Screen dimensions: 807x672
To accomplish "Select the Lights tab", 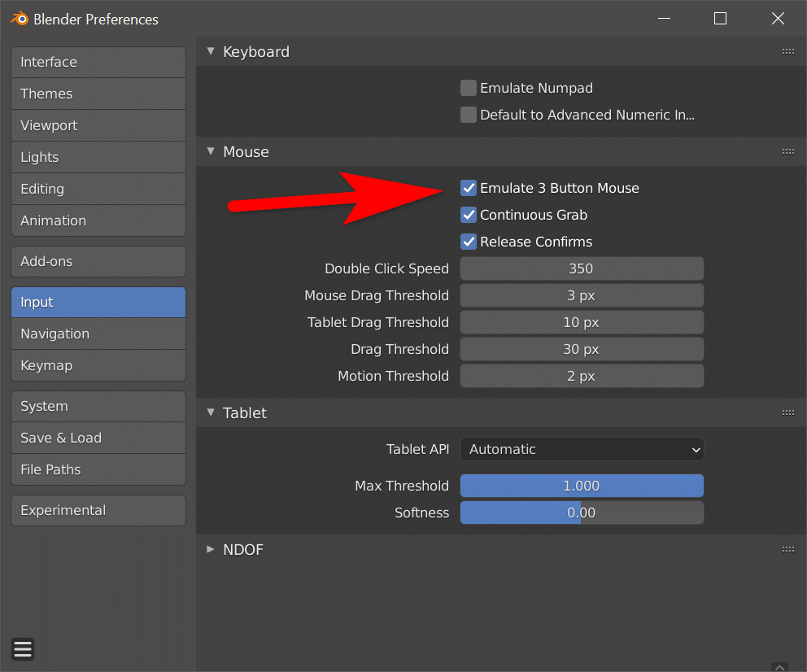I will pyautogui.click(x=98, y=158).
